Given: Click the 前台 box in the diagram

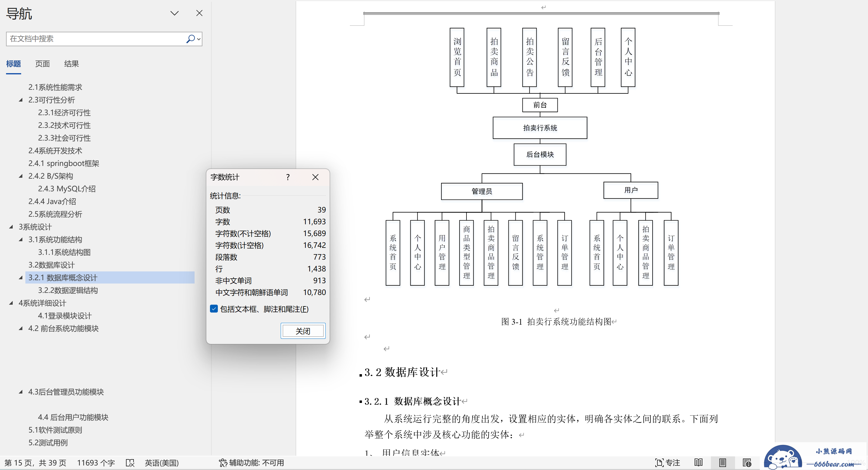Looking at the screenshot, I should click(x=540, y=105).
